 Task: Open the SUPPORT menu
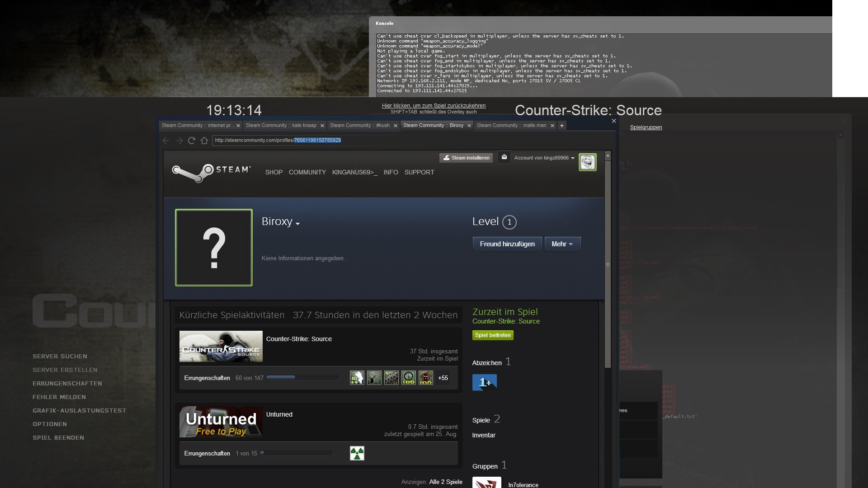point(420,173)
